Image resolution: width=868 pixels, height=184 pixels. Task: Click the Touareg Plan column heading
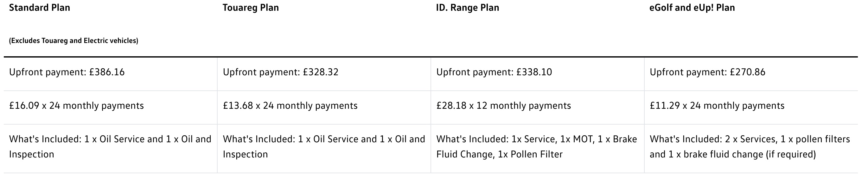[251, 8]
